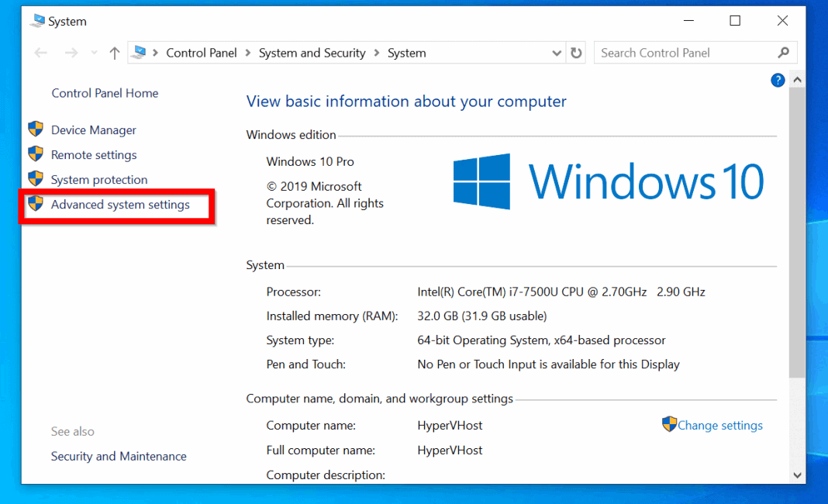Open the blue Help question mark icon
828x504 pixels.
pyautogui.click(x=778, y=80)
